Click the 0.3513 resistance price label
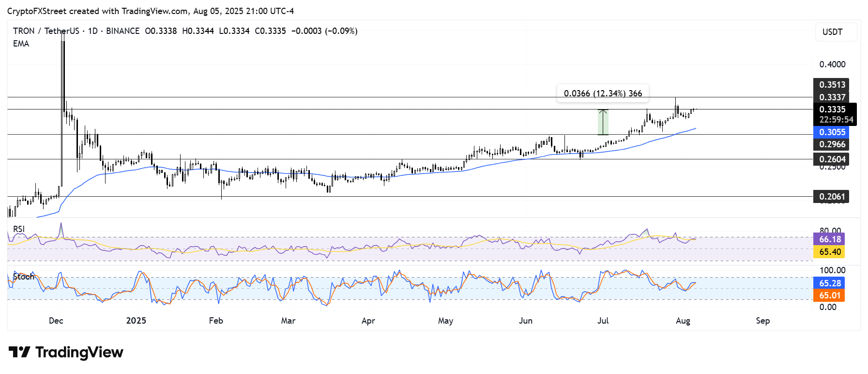This screenshot has height=374, width=868. (x=832, y=85)
